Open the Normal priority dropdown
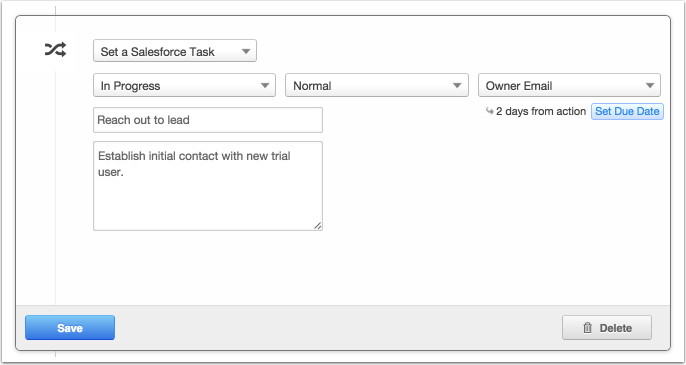The image size is (686, 365). [x=377, y=85]
